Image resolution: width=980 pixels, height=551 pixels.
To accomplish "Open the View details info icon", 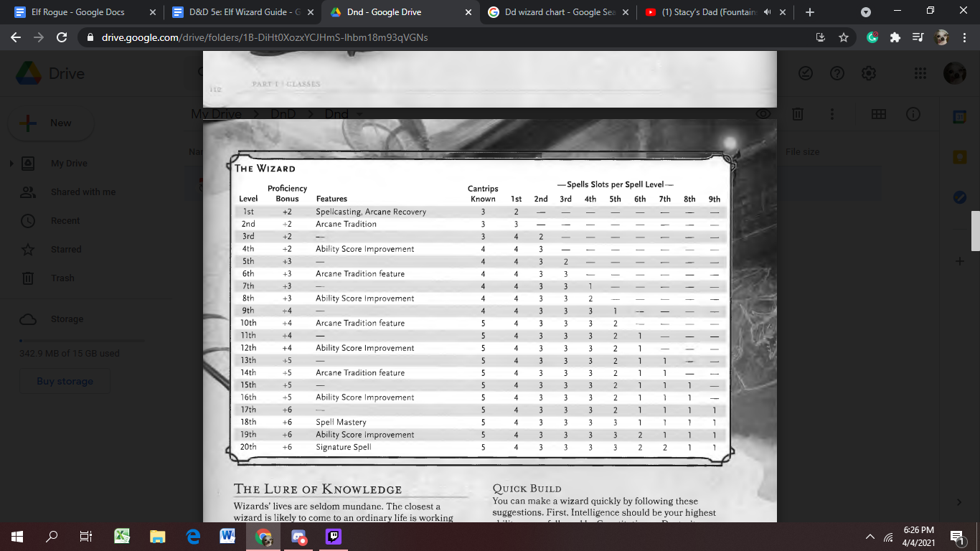I will (913, 114).
